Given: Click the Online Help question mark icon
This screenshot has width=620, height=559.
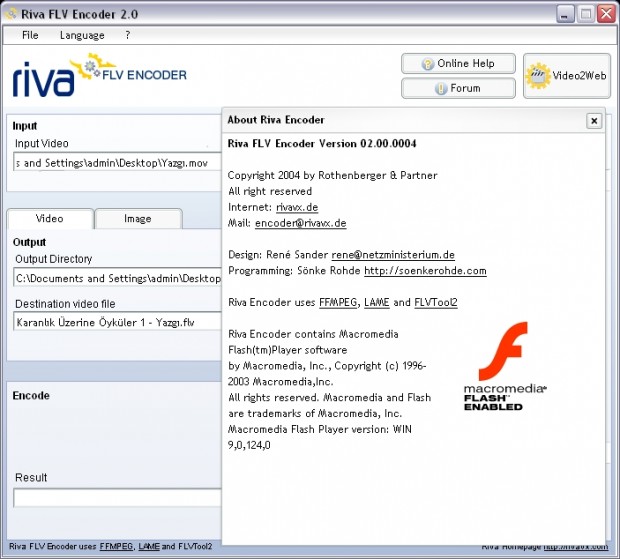Looking at the screenshot, I should point(427,64).
